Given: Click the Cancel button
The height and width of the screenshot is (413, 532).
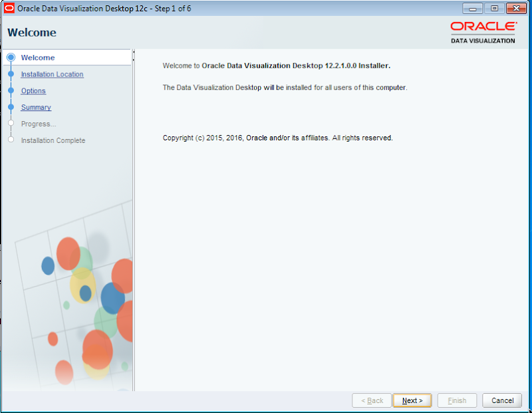Looking at the screenshot, I should pyautogui.click(x=502, y=400).
